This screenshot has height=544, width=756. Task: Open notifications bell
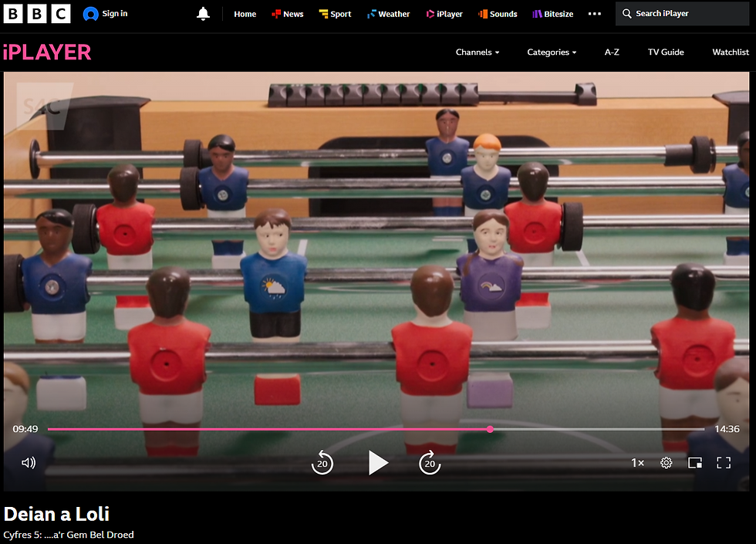[x=203, y=14]
